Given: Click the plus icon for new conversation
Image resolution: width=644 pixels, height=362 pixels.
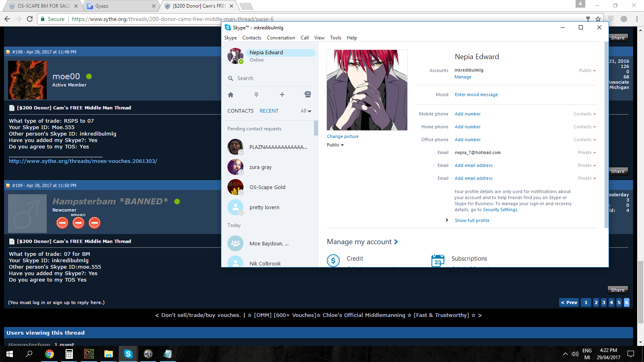Looking at the screenshot, I should point(282,95).
